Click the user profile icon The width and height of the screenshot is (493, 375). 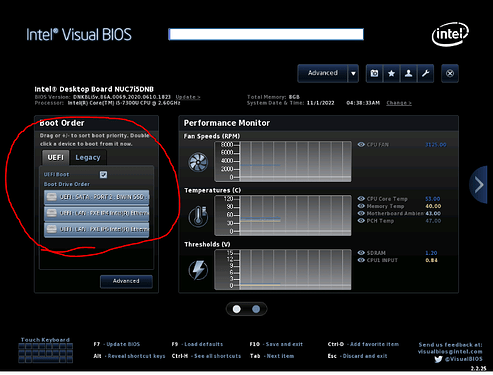point(408,73)
